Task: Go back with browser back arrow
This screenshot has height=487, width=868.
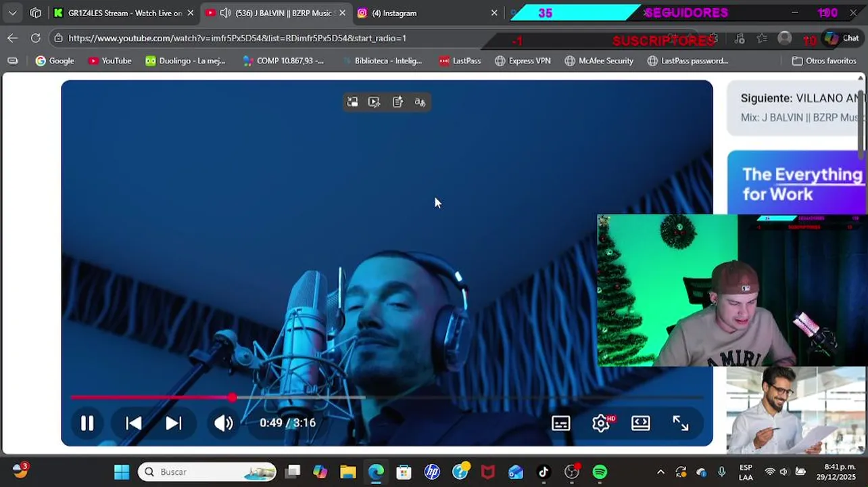Action: 13,39
